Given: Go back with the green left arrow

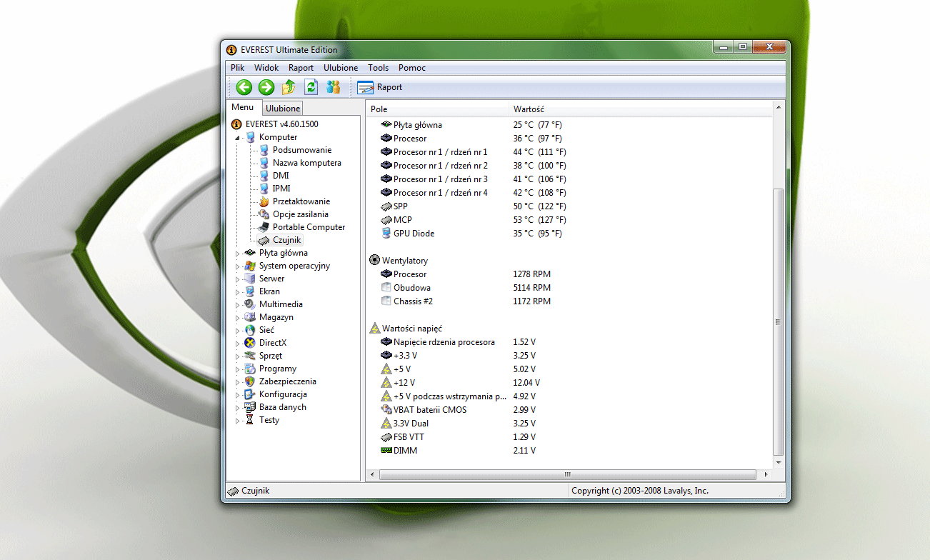Looking at the screenshot, I should point(244,87).
